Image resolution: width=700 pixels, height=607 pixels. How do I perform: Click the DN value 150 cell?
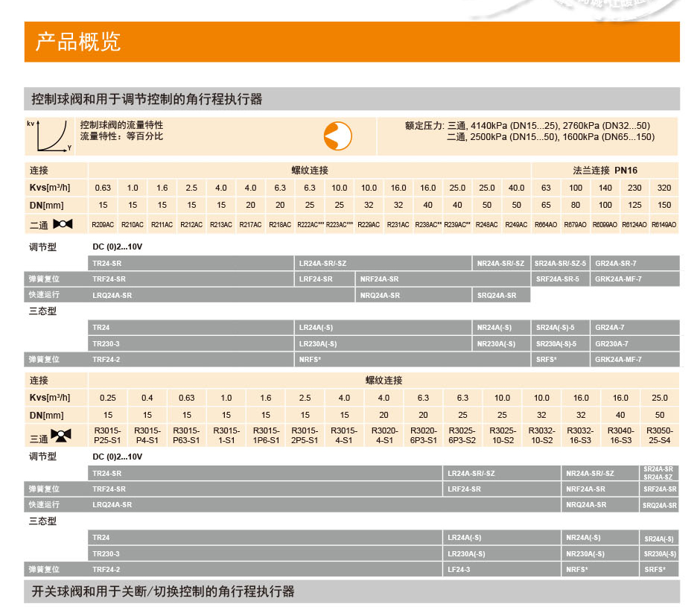tap(664, 205)
